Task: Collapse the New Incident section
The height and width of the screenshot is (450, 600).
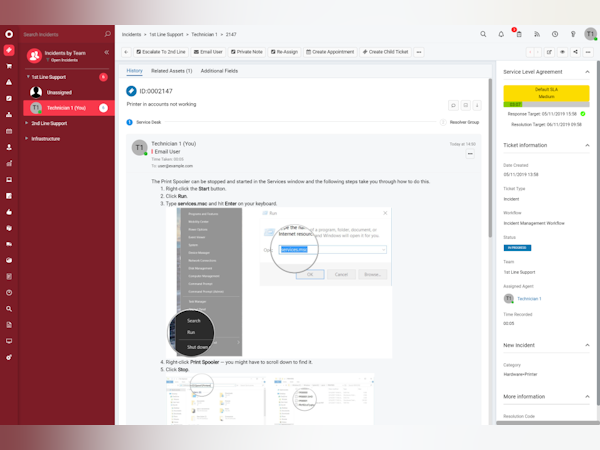Action: (587, 345)
